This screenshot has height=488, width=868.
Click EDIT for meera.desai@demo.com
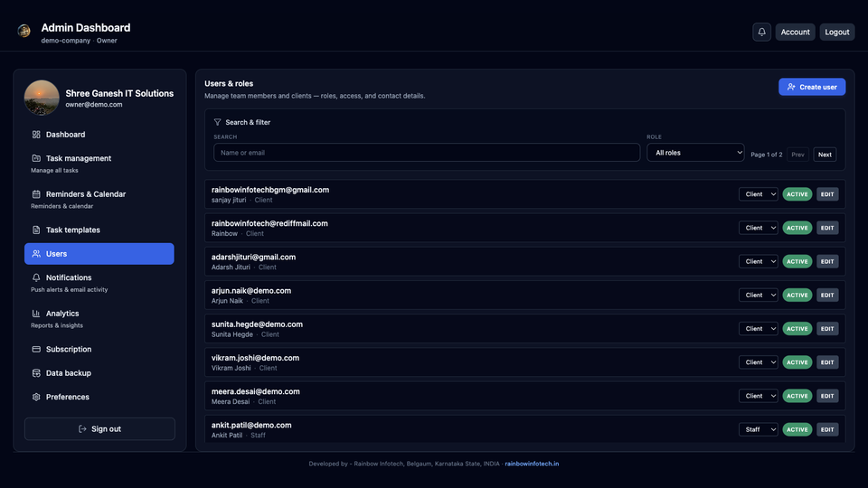[x=827, y=396]
